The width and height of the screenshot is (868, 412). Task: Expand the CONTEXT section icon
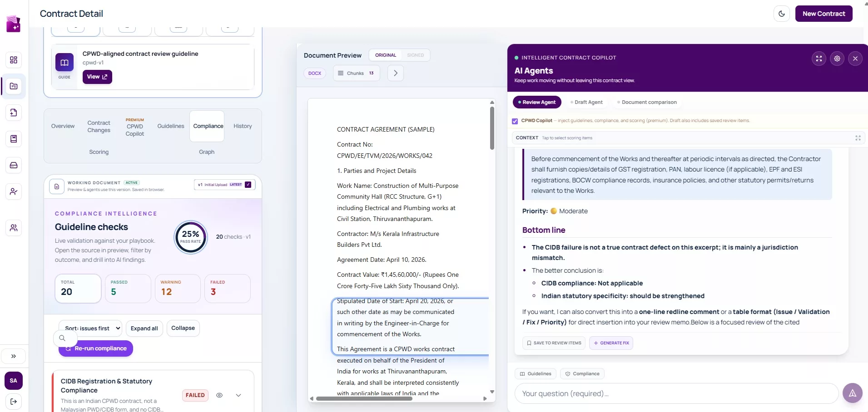(x=858, y=138)
